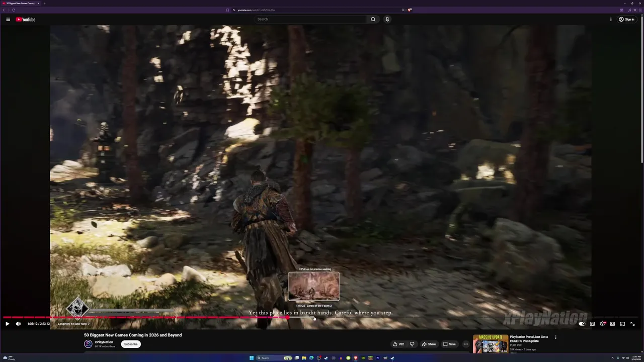Click the video title '50 Biggest New Games Coming in 2026 and Beyond'
Screen dimensions: 644x362
click(133, 335)
